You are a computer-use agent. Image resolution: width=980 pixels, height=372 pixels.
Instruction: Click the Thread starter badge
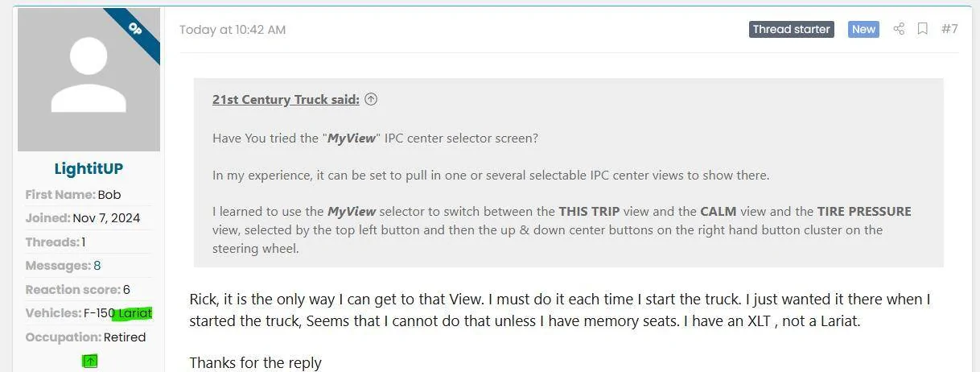[x=791, y=29]
